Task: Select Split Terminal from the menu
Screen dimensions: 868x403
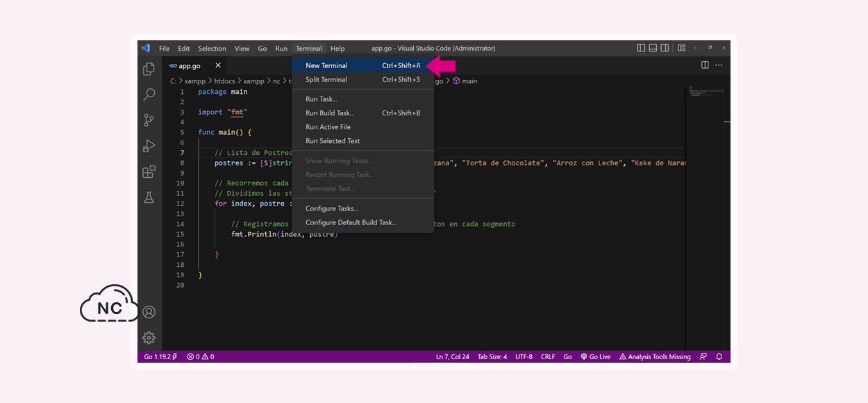Action: [x=362, y=79]
